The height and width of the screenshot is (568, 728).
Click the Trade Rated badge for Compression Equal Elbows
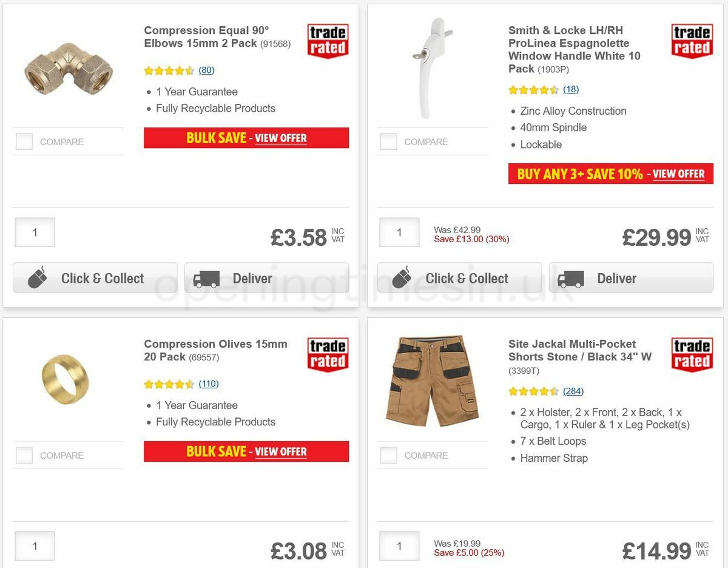(x=327, y=40)
